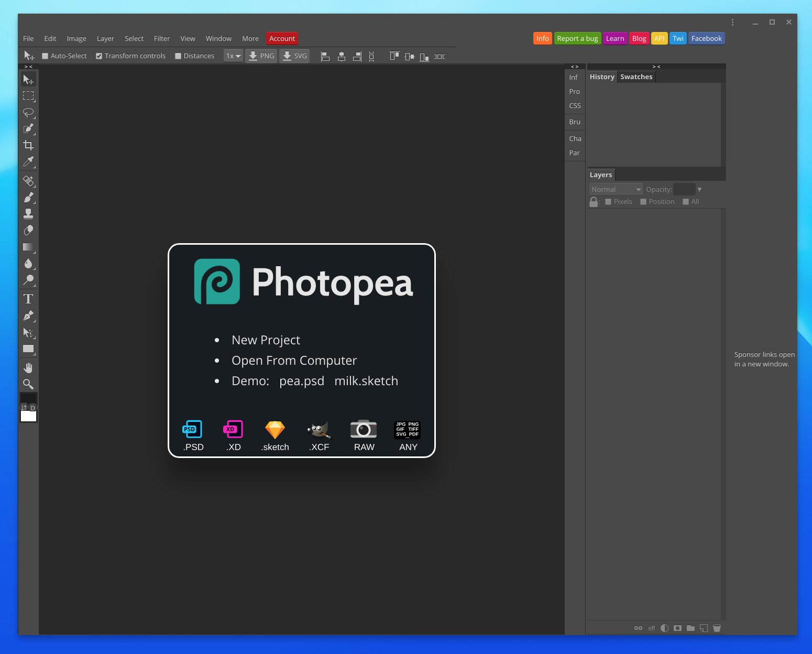Select the Pen tool
This screenshot has height=654, width=812.
28,316
